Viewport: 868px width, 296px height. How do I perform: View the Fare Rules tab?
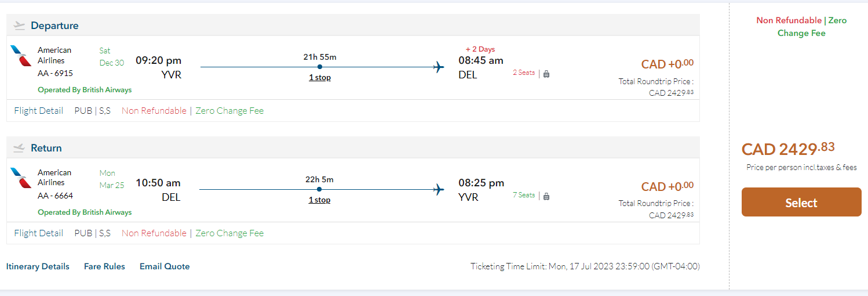pyautogui.click(x=104, y=266)
